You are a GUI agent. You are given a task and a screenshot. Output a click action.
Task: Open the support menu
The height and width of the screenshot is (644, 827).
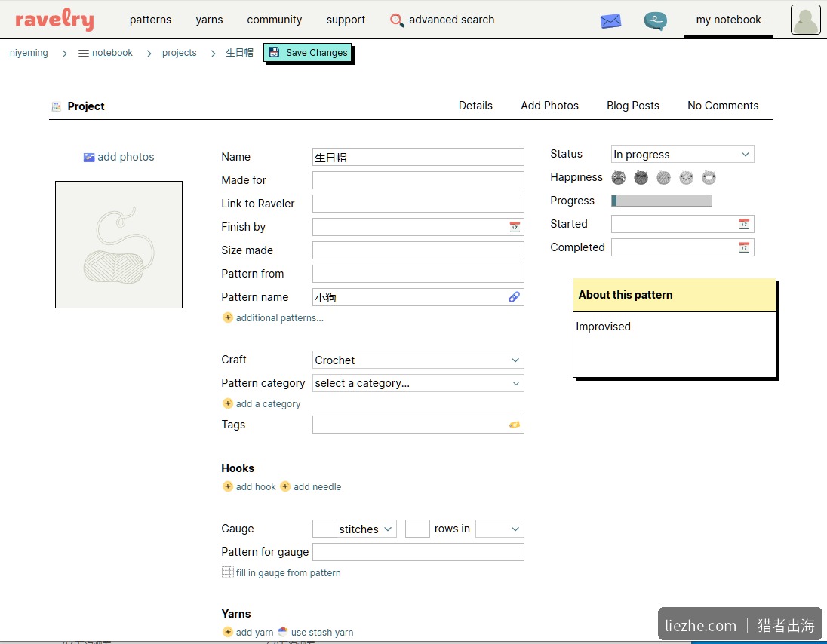pos(346,20)
